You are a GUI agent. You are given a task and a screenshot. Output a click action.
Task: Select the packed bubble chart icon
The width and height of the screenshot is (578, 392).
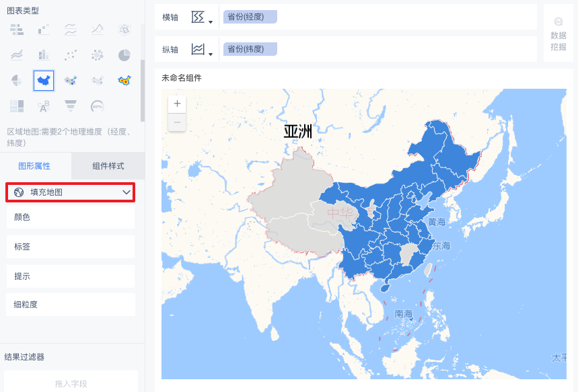tap(98, 55)
